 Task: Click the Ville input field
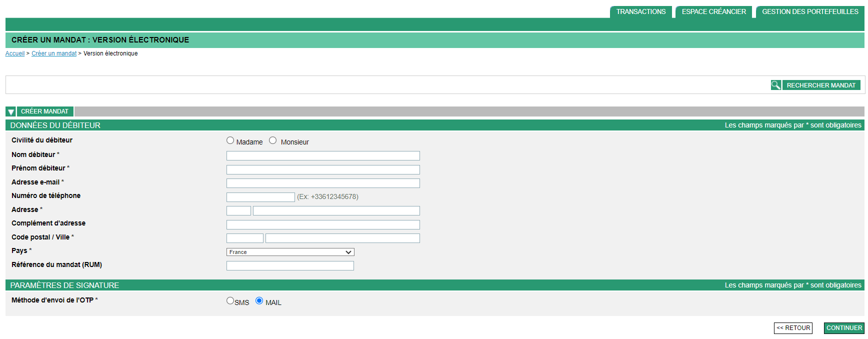342,238
